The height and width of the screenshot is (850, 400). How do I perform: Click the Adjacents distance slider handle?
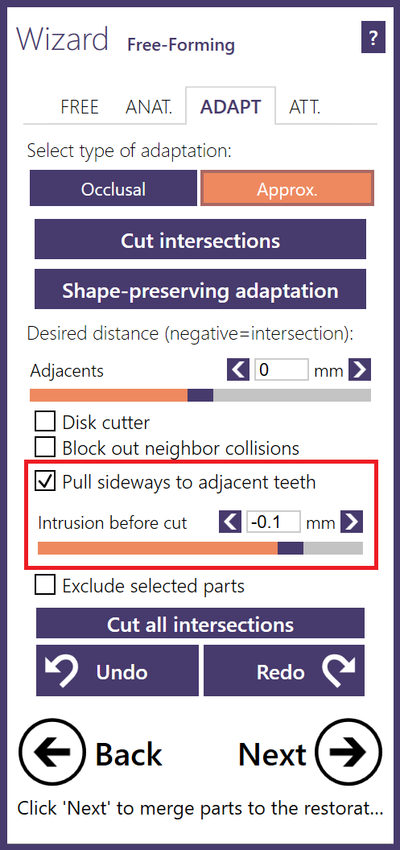[x=201, y=395]
